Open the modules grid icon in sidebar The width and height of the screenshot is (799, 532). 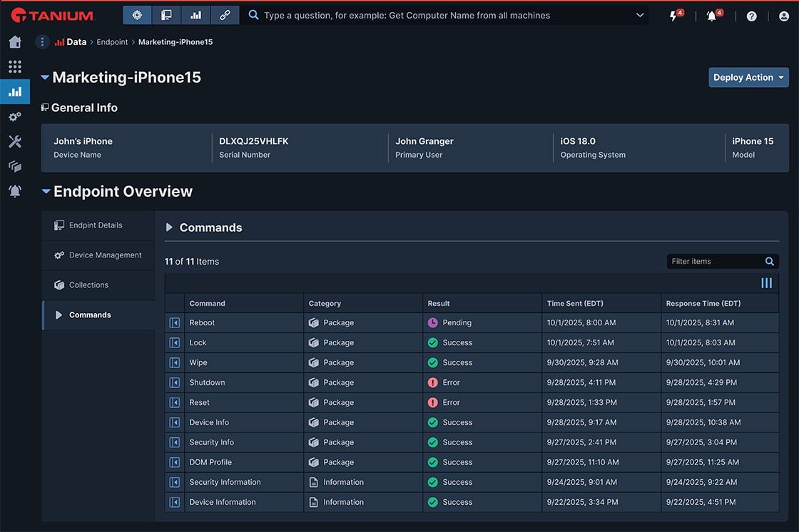point(15,66)
